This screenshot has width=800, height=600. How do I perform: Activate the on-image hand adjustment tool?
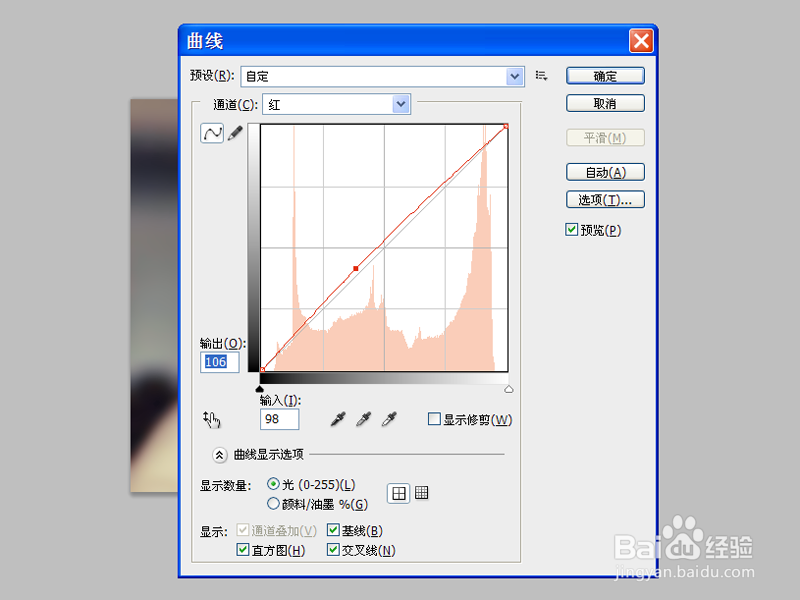[x=211, y=419]
